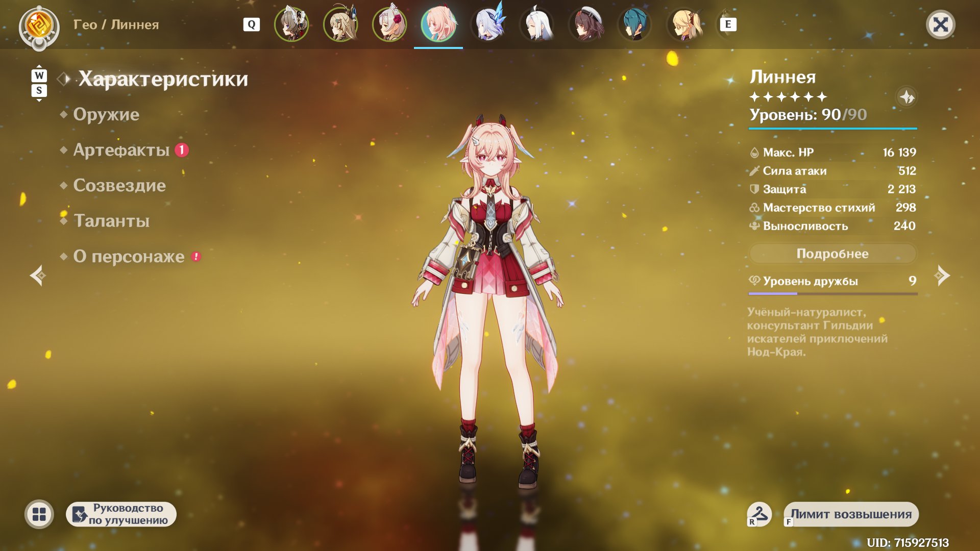Open the О персонаже tab
The image size is (980, 551).
coord(129,256)
